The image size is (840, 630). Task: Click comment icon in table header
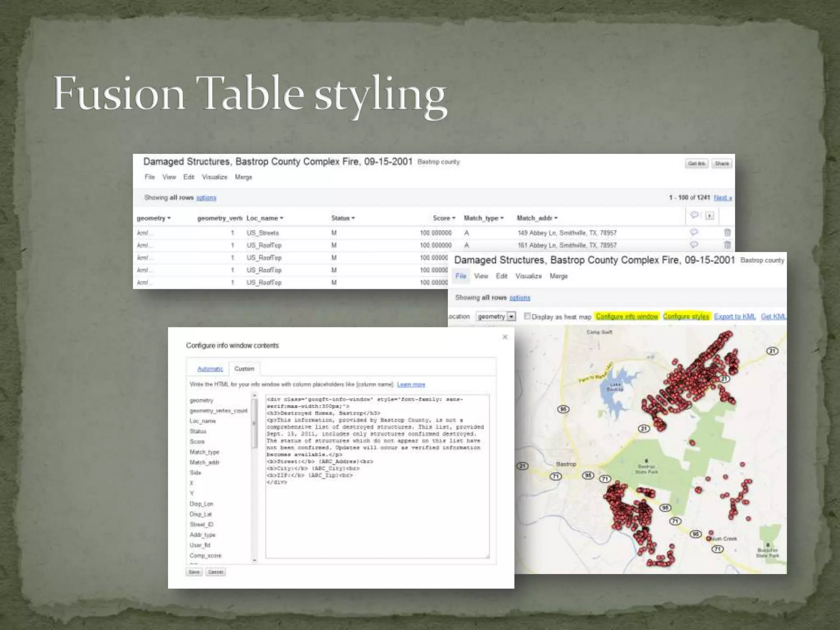[694, 215]
